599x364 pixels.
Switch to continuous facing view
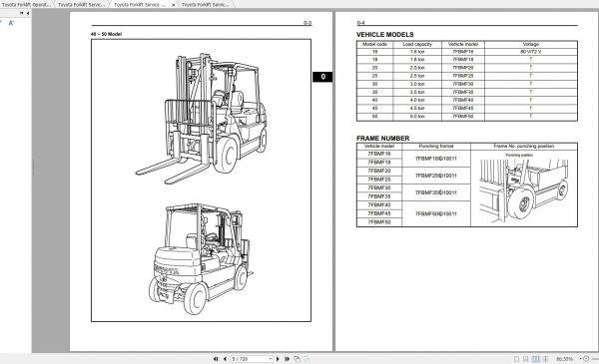(x=546, y=359)
